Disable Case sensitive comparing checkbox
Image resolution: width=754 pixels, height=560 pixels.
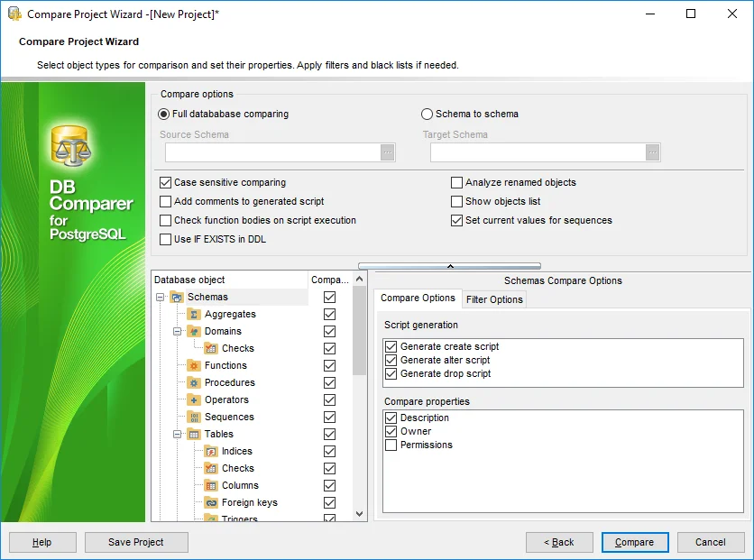(x=165, y=182)
